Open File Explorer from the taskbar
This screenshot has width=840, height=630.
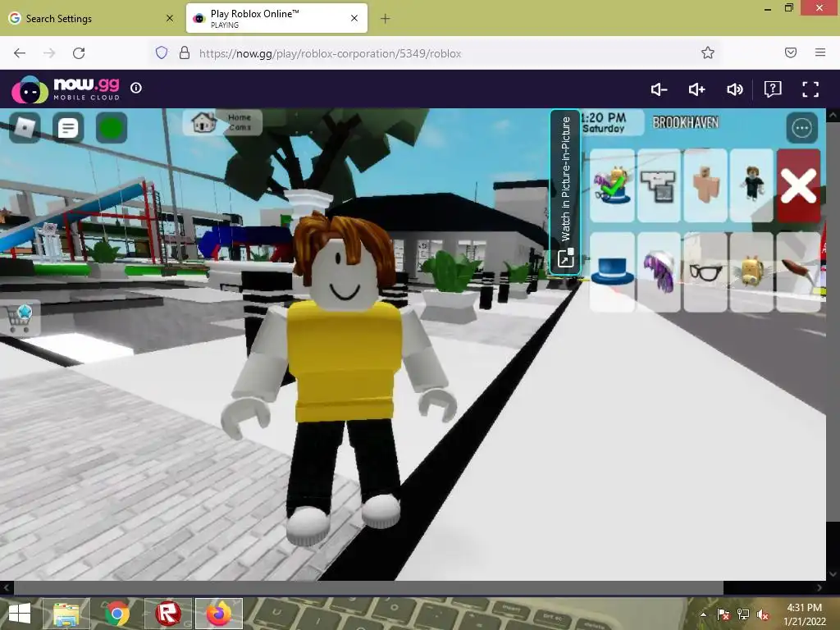click(66, 614)
